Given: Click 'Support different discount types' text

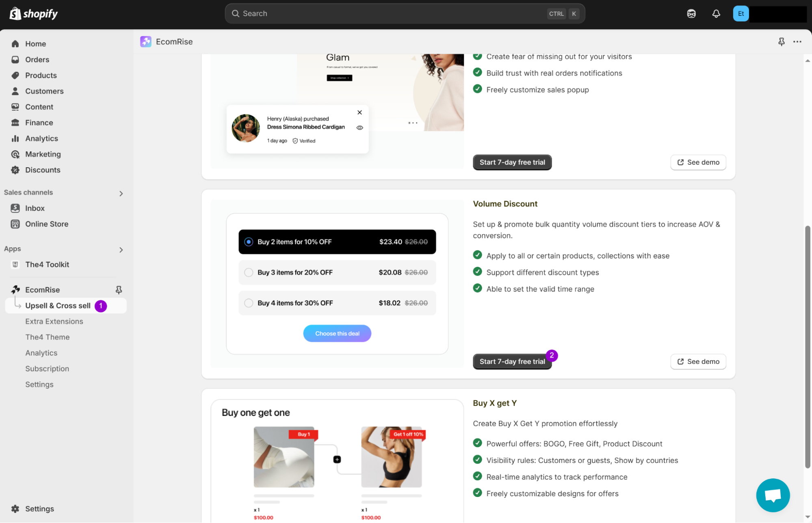Looking at the screenshot, I should pos(543,272).
